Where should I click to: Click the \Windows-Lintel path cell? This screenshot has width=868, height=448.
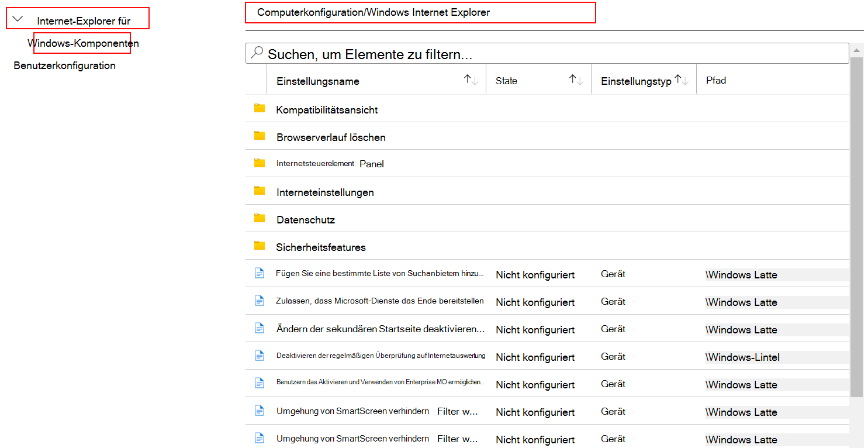point(743,357)
